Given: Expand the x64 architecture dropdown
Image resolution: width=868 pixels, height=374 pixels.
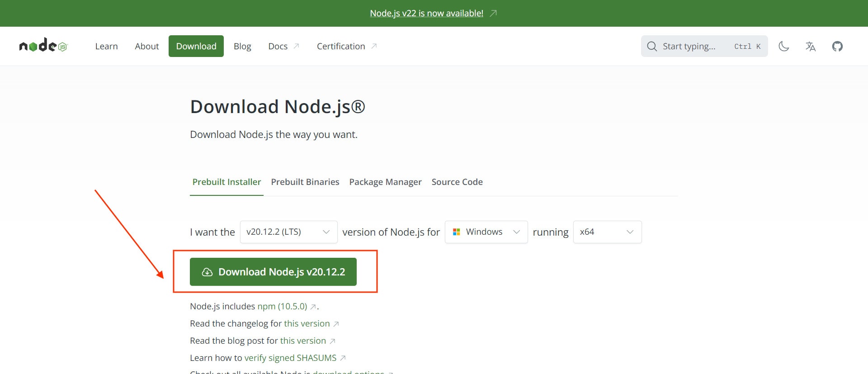Looking at the screenshot, I should [x=607, y=232].
